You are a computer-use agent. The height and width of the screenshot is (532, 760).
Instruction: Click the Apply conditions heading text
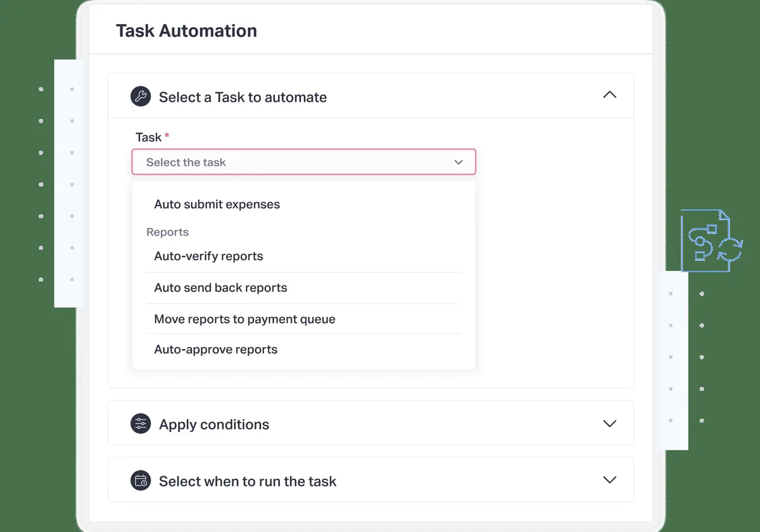coord(213,424)
